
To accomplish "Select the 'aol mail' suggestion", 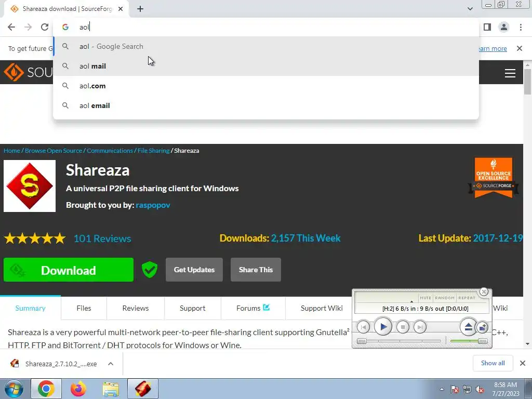I will (x=266, y=66).
